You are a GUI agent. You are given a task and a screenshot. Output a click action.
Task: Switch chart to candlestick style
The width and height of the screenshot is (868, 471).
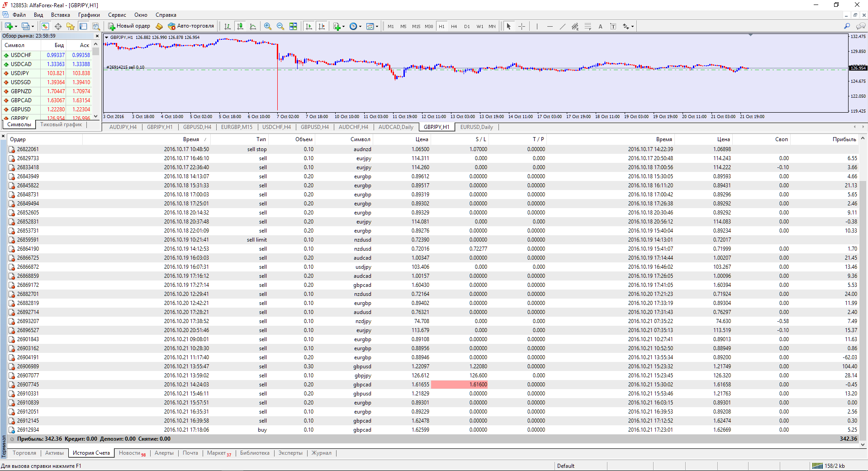tap(240, 26)
